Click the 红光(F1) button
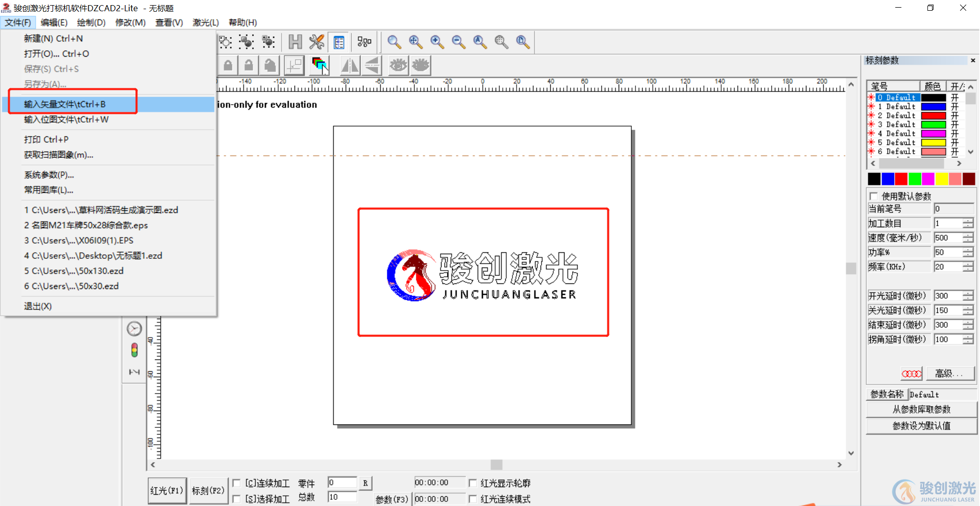The width and height of the screenshot is (980, 506). tap(167, 491)
